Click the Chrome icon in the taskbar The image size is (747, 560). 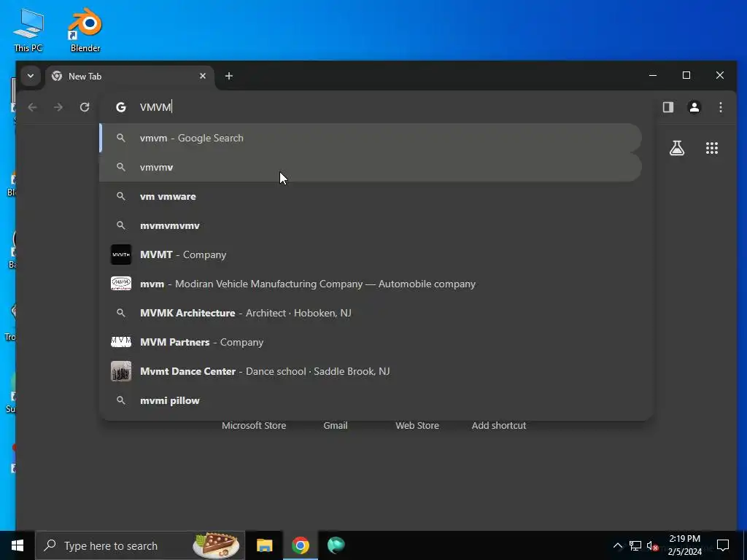pos(300,545)
